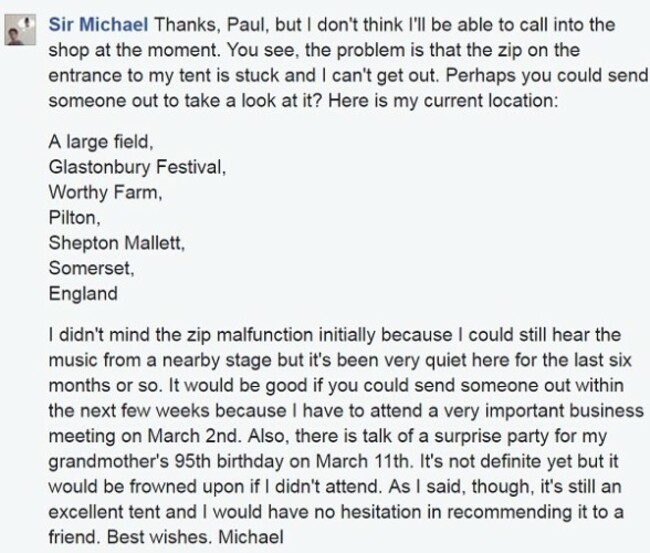Click the "England" address line
The height and width of the screenshot is (553, 650).
tap(83, 294)
